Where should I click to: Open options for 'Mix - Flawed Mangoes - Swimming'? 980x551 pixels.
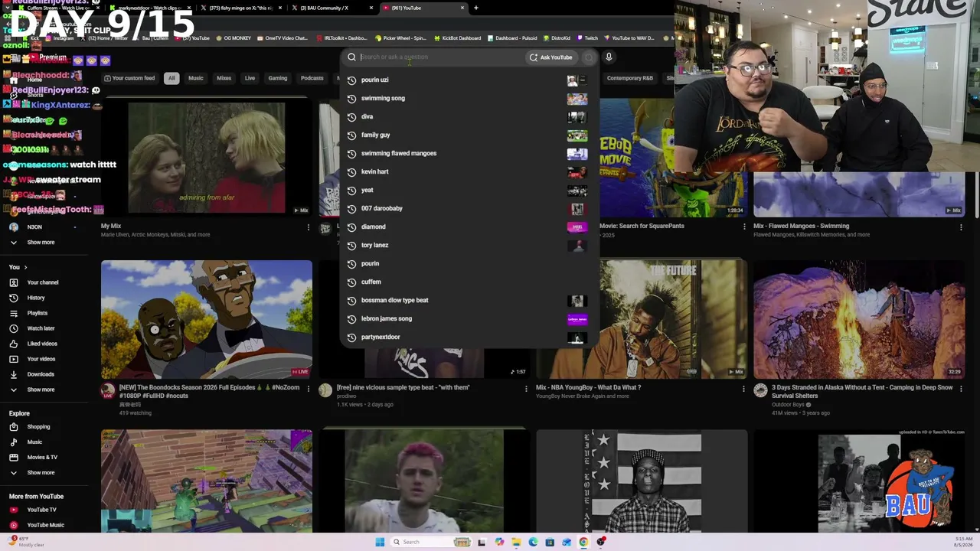point(961,227)
